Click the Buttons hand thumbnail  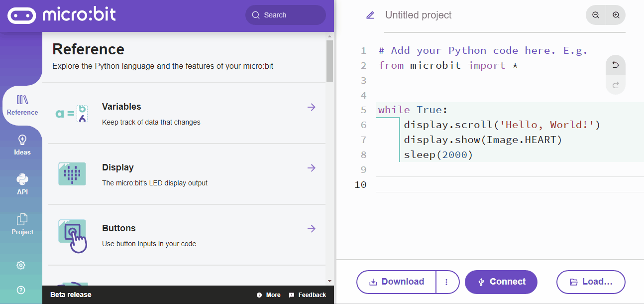pos(73,236)
